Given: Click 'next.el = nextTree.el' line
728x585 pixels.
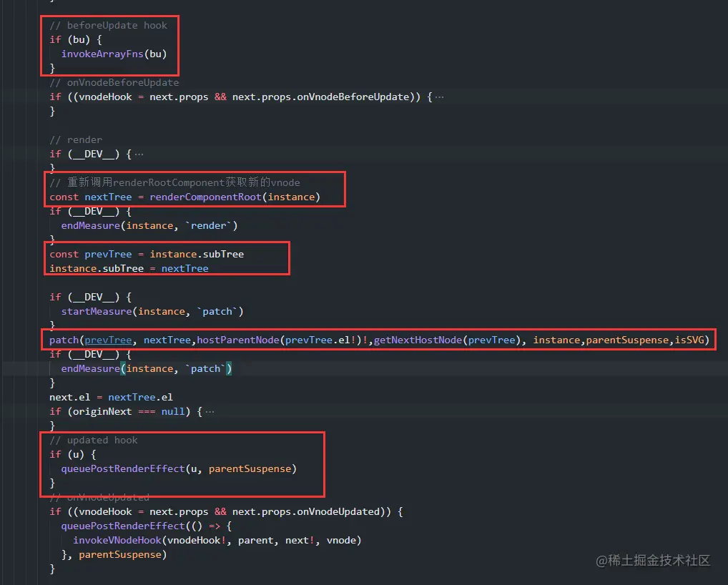Looking at the screenshot, I should point(111,398).
